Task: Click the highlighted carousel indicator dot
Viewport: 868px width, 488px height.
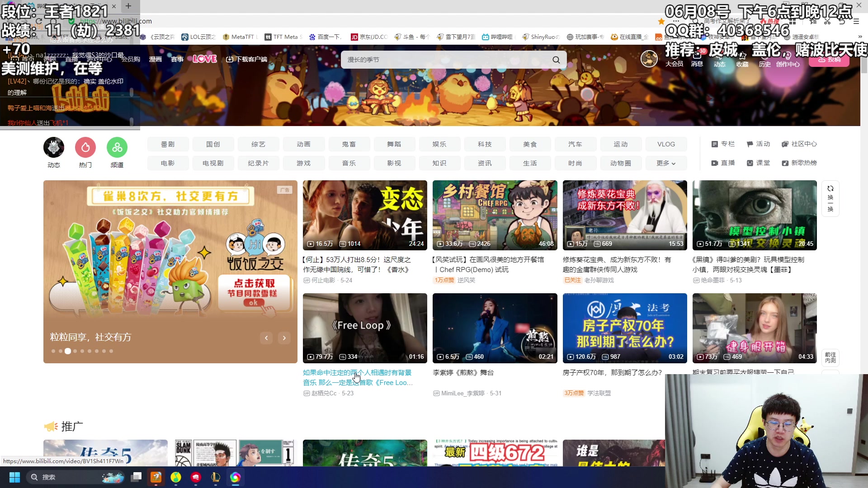Action: coord(68,351)
